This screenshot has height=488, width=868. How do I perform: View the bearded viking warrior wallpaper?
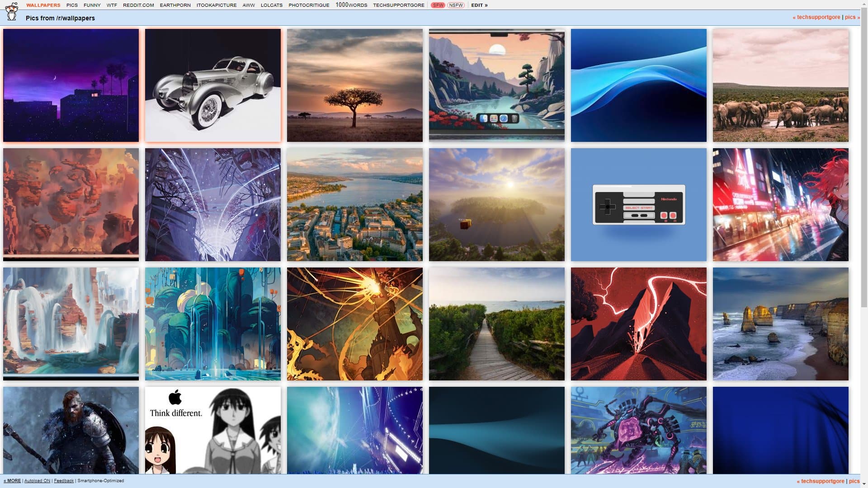pyautogui.click(x=71, y=429)
